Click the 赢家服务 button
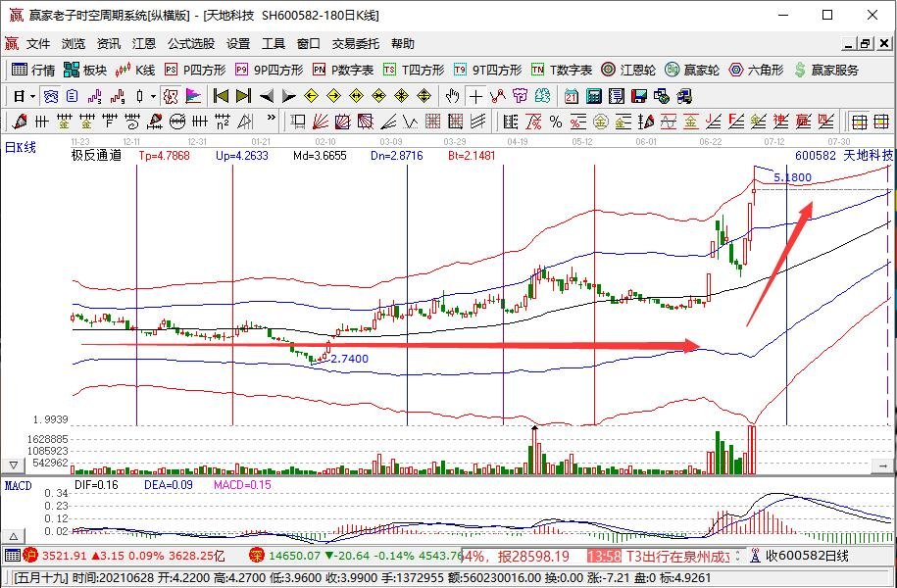 tap(826, 70)
